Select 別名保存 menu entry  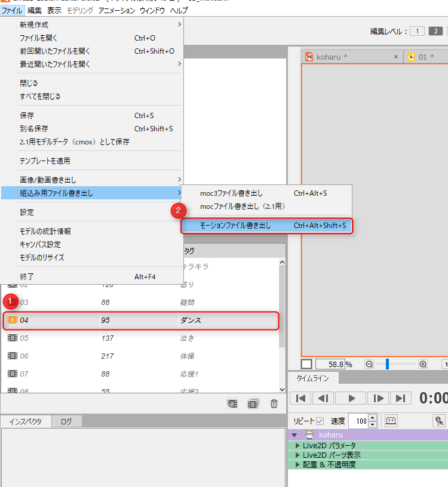92,128
